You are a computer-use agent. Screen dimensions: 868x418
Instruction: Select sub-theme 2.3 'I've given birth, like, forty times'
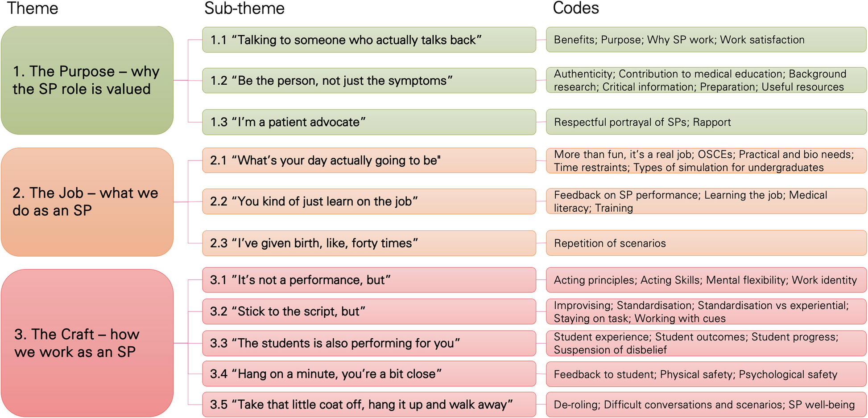[x=369, y=243]
